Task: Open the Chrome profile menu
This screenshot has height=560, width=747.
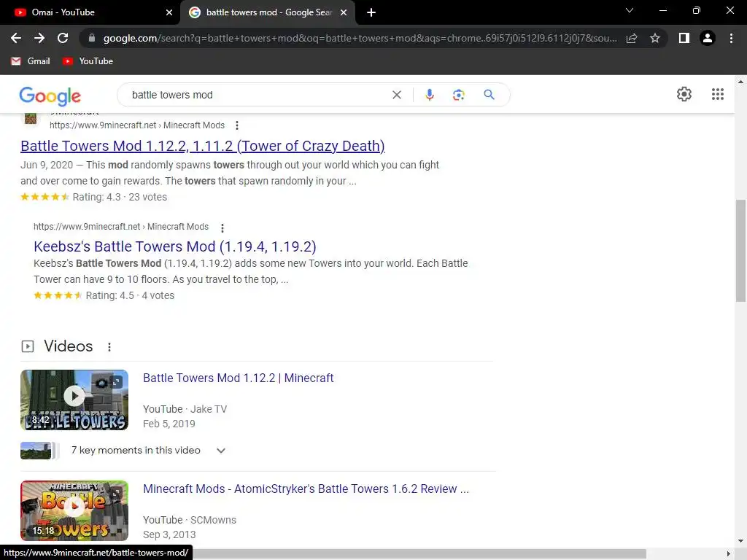Action: point(708,38)
